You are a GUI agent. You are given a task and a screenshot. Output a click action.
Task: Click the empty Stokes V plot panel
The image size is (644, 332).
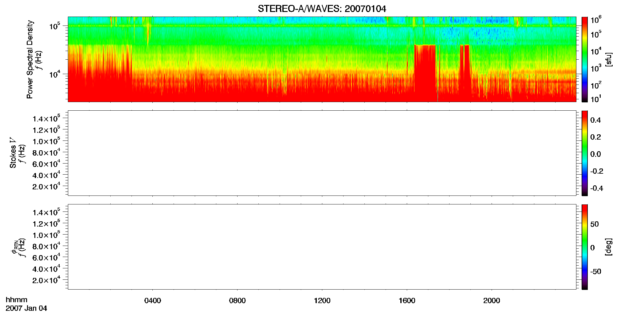click(x=322, y=153)
